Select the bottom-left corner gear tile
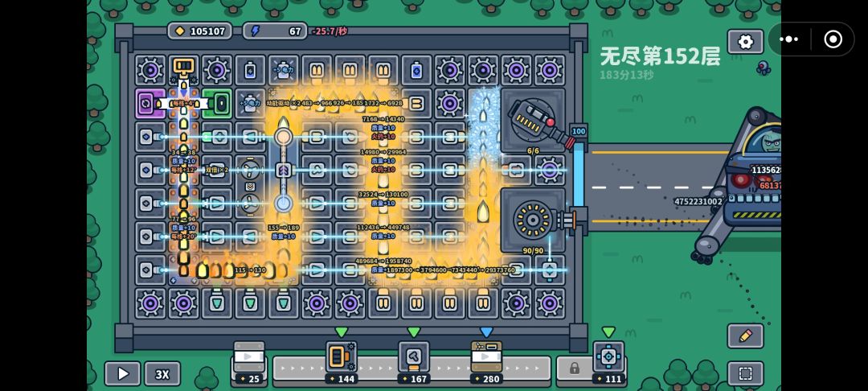 tap(150, 303)
